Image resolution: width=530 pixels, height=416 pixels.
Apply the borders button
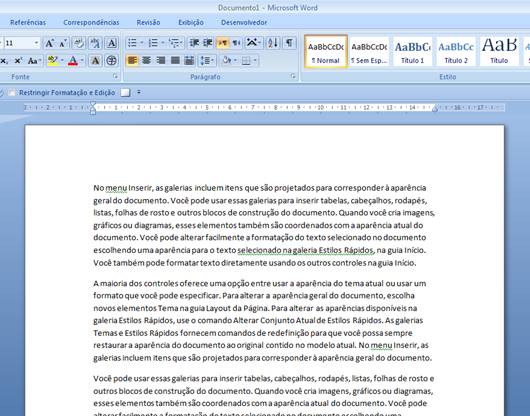pyautogui.click(x=246, y=61)
